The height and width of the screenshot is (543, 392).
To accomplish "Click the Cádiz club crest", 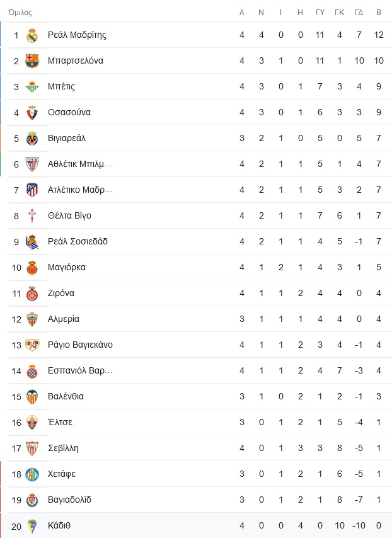I will [32, 526].
